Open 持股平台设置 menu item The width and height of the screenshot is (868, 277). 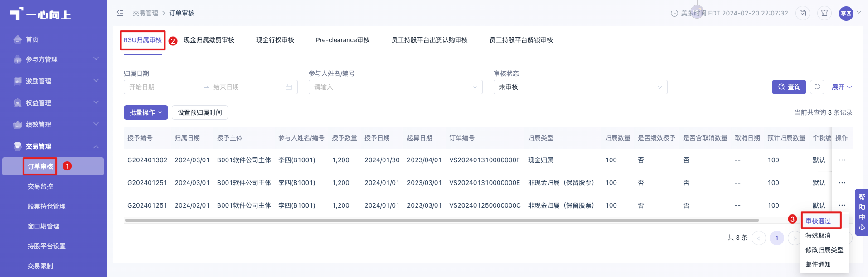click(47, 246)
